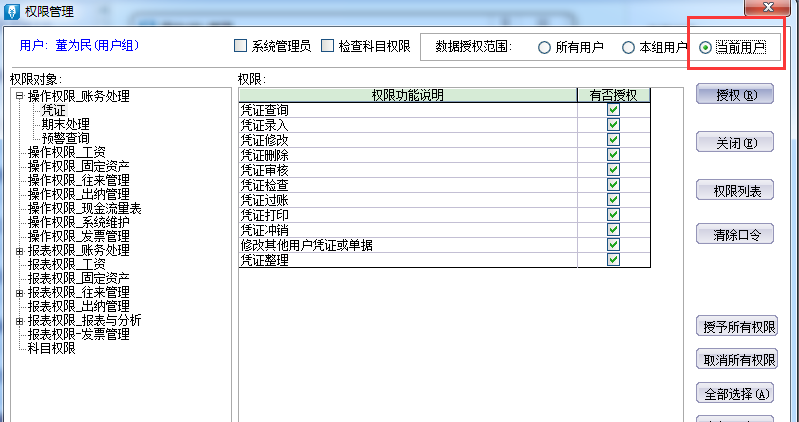Click the 授权 button

point(735,96)
